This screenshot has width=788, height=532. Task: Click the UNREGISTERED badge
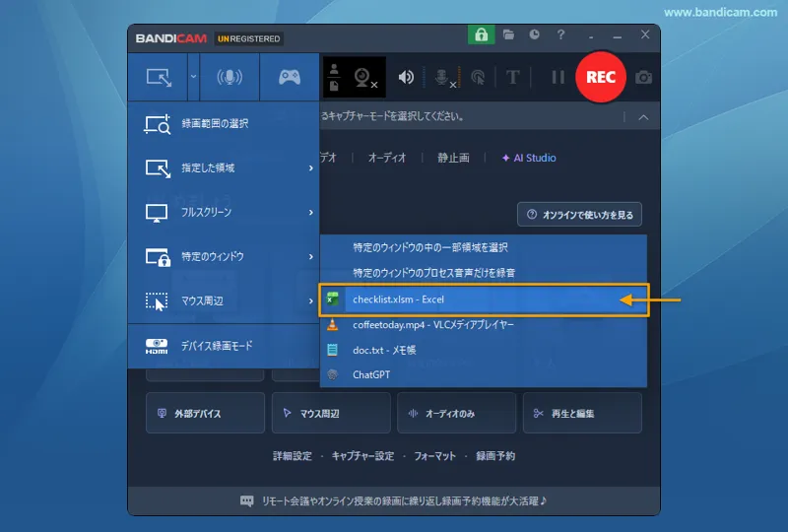[x=249, y=38]
